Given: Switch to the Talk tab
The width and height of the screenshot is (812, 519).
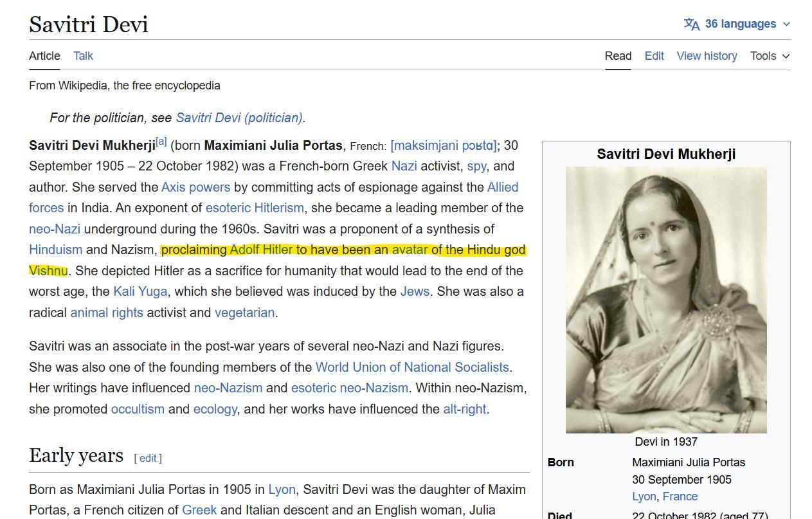Looking at the screenshot, I should (x=83, y=56).
